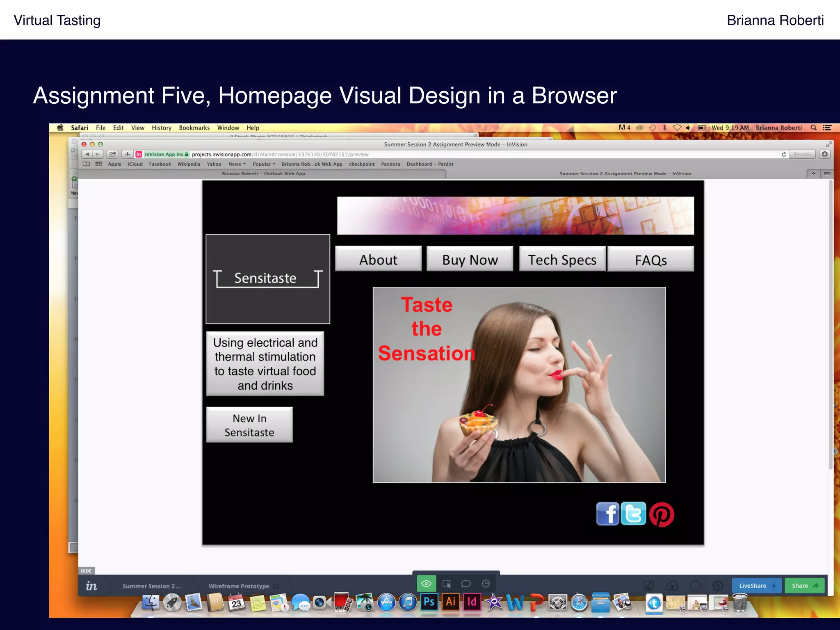840x630 pixels.
Task: Click the add bookmark plus button
Action: 128,154
